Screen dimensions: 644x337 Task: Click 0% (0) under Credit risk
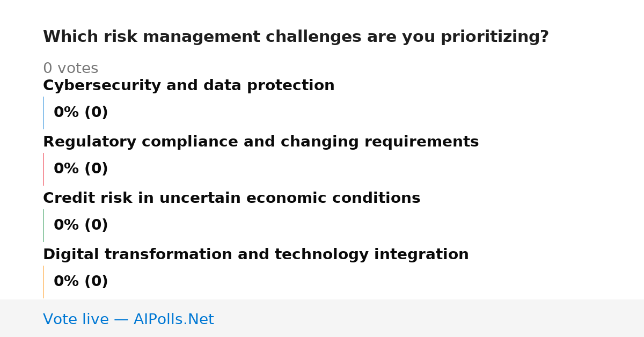(x=80, y=225)
